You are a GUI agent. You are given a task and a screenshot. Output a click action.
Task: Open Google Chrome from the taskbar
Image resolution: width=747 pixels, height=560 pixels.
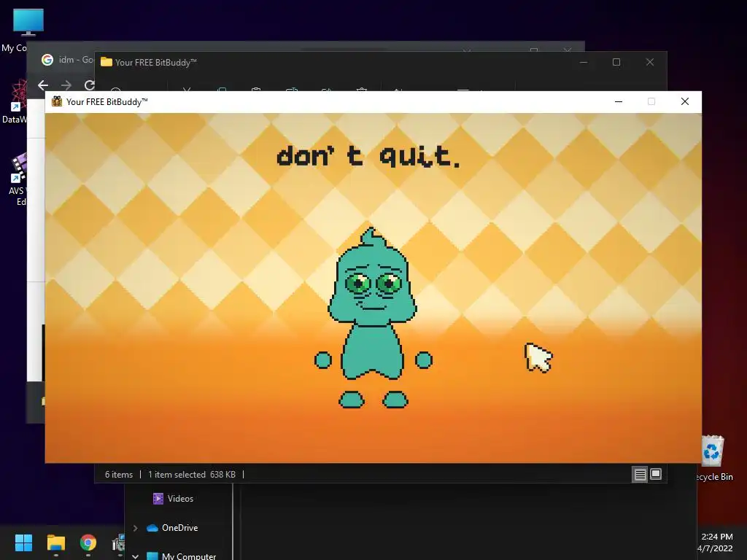point(88,542)
